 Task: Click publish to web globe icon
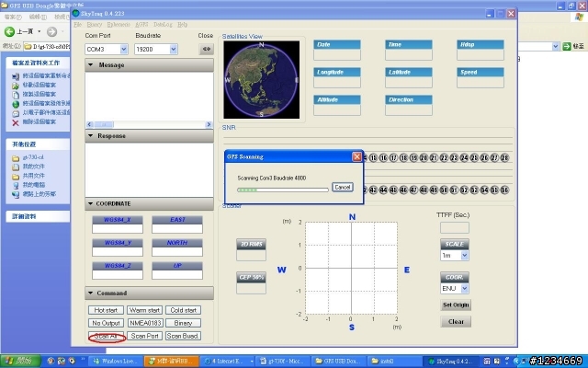[16, 104]
